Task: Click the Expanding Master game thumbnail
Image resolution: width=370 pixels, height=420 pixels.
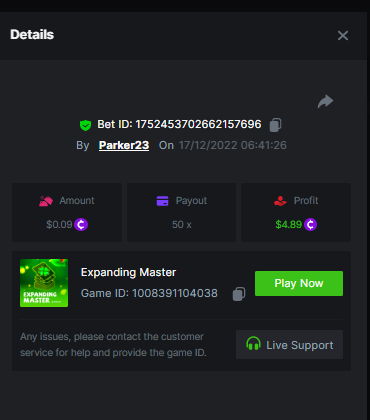Action: 44,283
